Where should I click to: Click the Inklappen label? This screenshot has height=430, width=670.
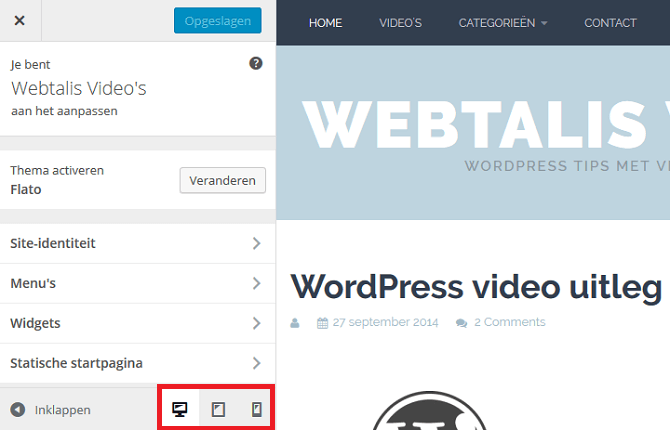click(62, 410)
